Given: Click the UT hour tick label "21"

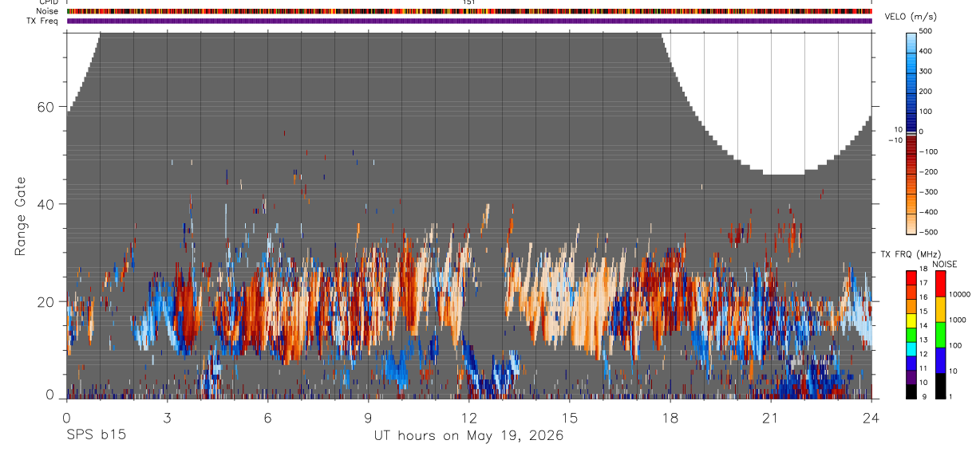Looking at the screenshot, I should [771, 416].
